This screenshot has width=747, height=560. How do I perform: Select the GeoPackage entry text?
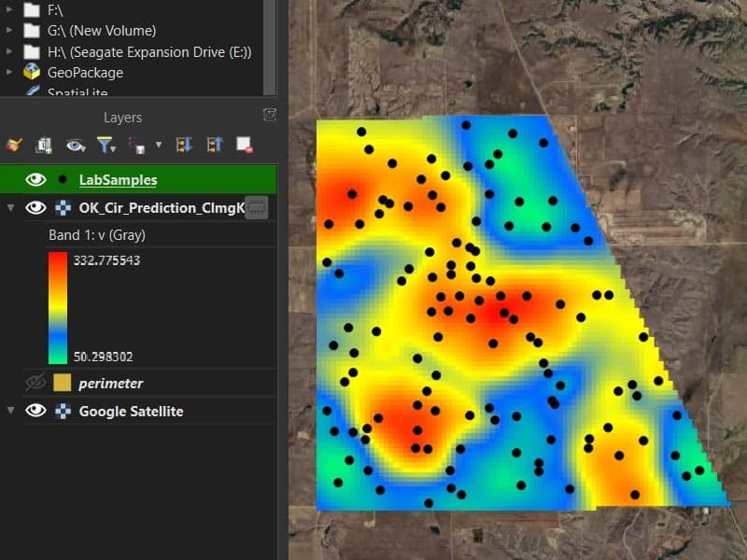click(85, 73)
